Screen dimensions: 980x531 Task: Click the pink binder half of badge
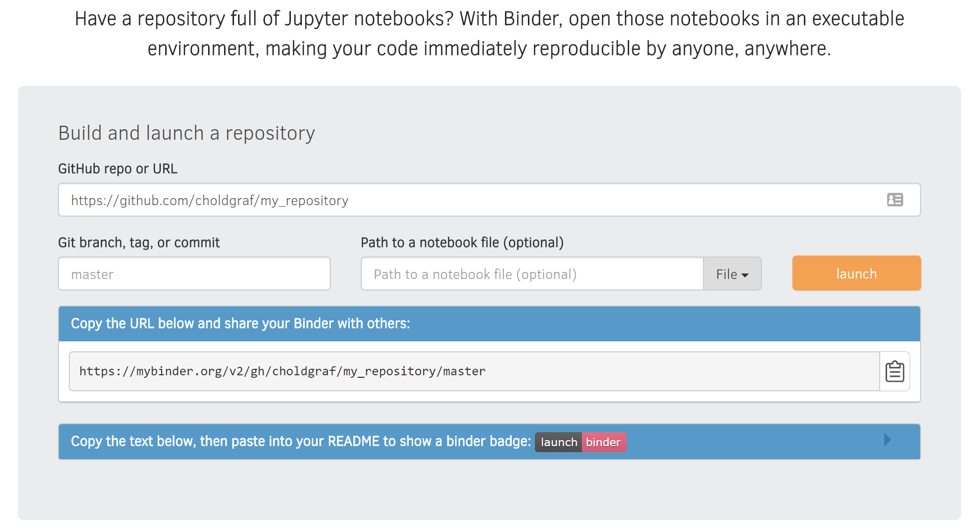point(604,442)
